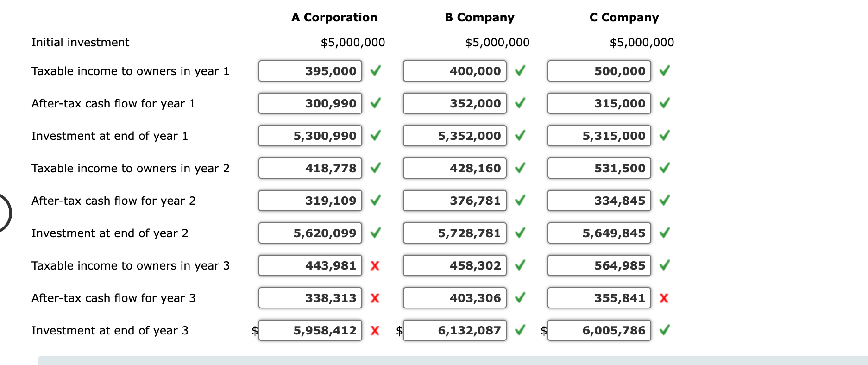
Task: Click the Initial investment row label
Action: [80, 42]
